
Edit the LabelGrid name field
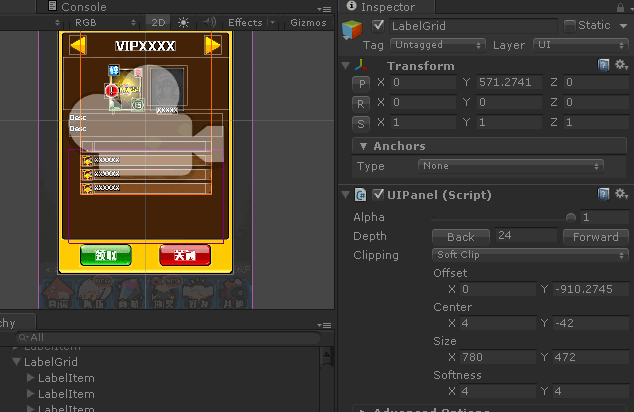point(473,26)
